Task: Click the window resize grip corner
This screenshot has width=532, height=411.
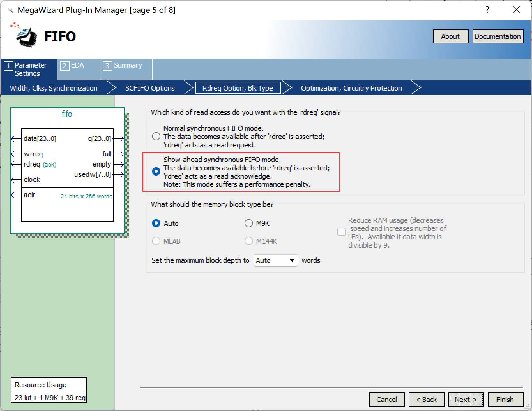Action: click(527, 407)
